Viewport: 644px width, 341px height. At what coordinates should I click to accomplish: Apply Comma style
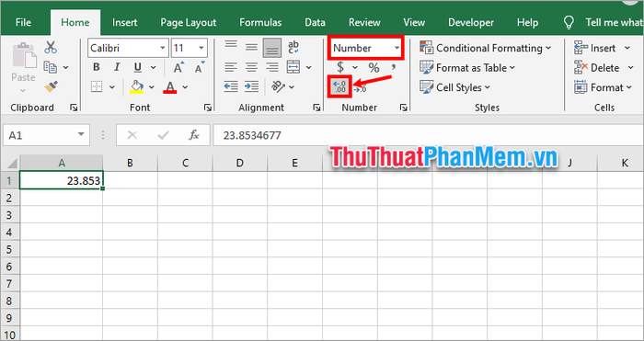[x=394, y=67]
